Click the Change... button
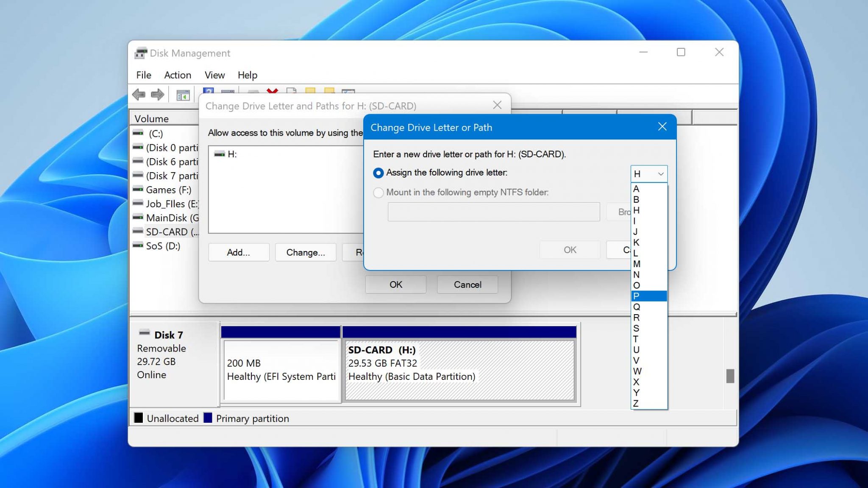The image size is (868, 488). pyautogui.click(x=306, y=252)
